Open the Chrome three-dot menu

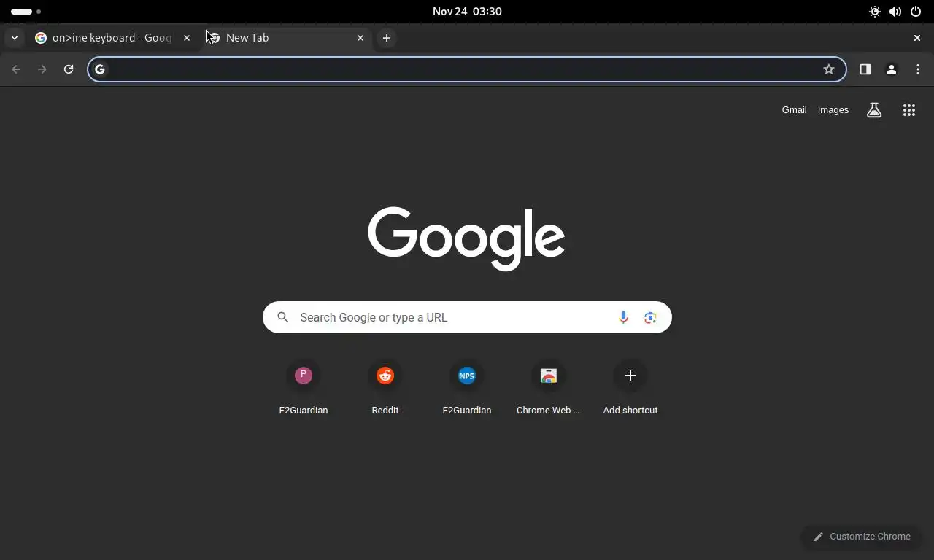(918, 69)
